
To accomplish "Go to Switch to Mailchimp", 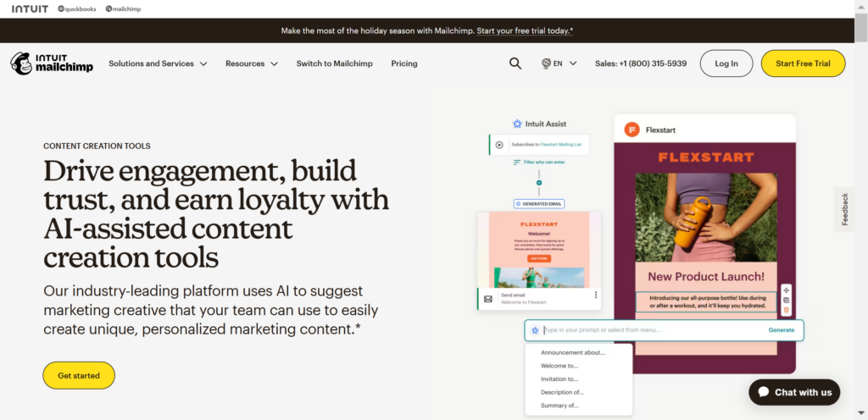I will point(334,64).
